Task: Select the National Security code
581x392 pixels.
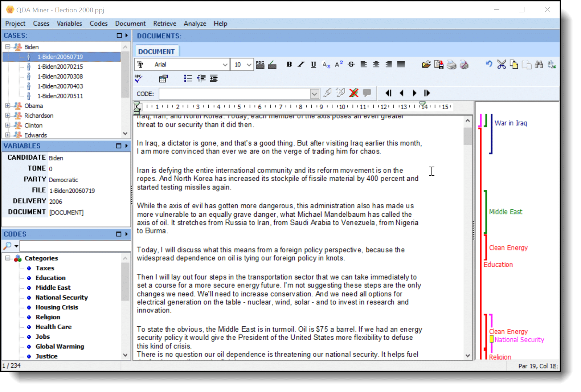Action: click(x=62, y=297)
